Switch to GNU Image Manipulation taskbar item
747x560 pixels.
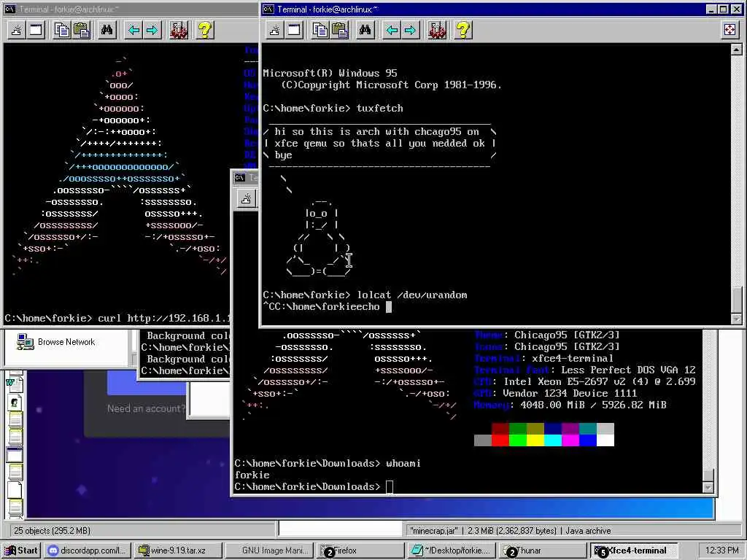[x=269, y=551]
